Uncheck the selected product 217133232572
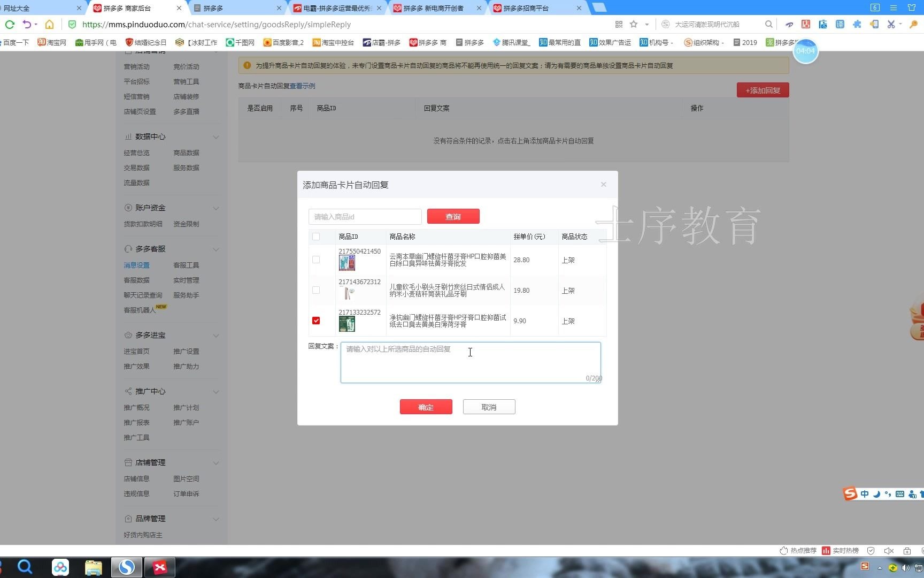924x578 pixels. coord(316,321)
